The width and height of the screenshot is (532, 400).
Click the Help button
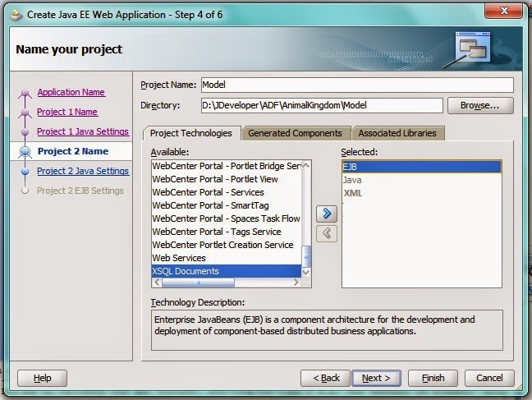[42, 379]
